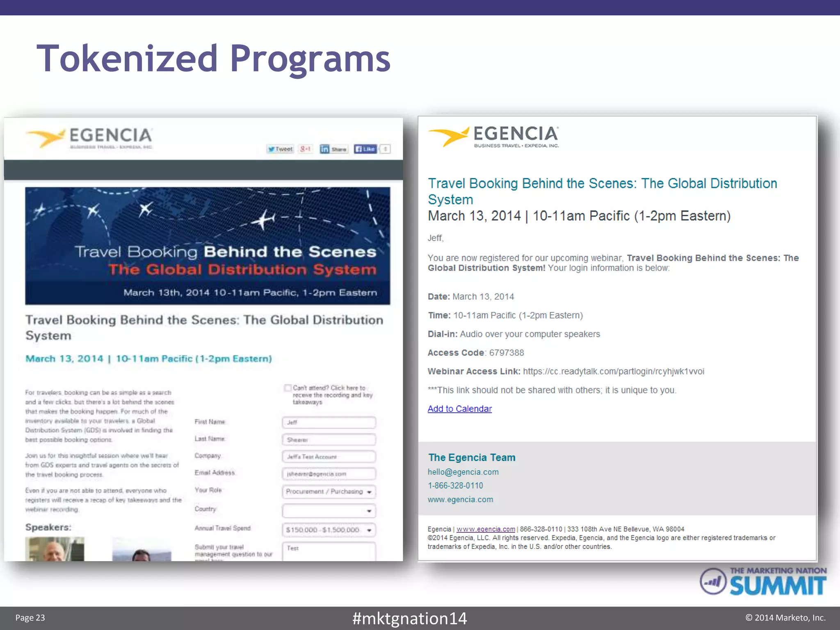Click the Speakers heading
Image resolution: width=840 pixels, height=630 pixels.
48,527
